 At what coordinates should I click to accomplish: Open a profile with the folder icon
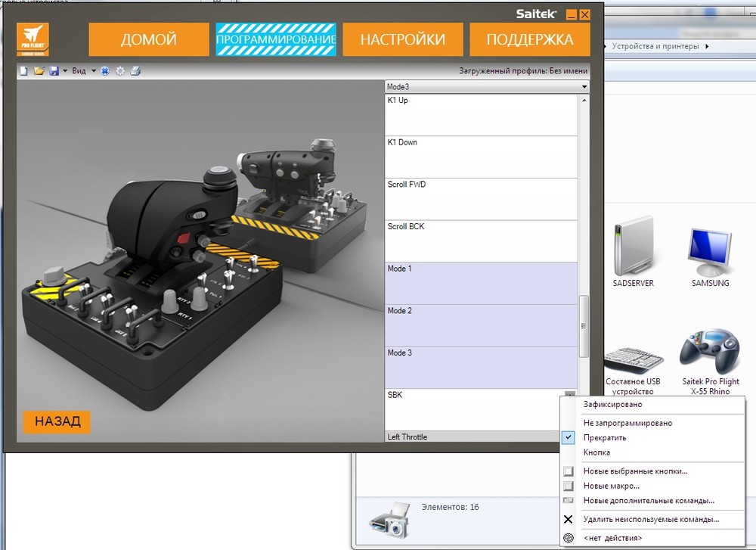[x=39, y=71]
